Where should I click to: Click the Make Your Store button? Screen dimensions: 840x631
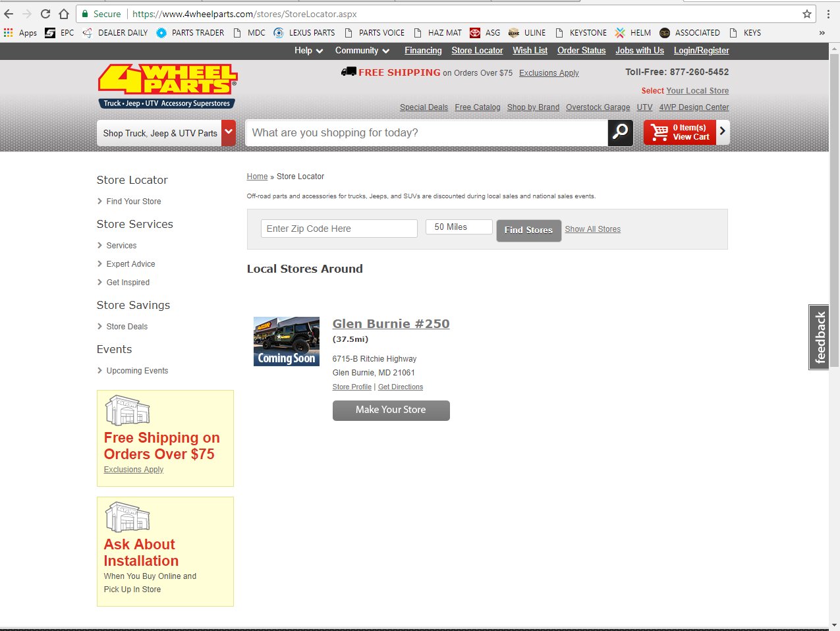(391, 410)
